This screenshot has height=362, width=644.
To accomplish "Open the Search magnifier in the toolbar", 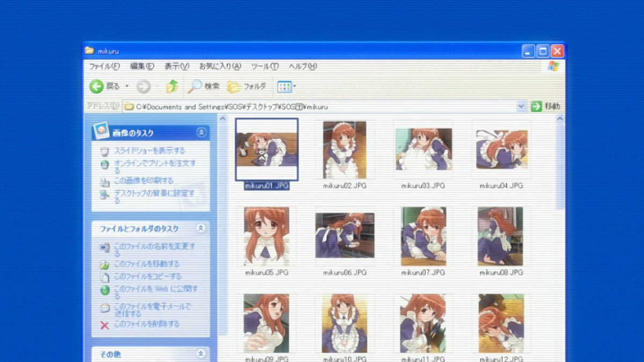I will (x=194, y=86).
